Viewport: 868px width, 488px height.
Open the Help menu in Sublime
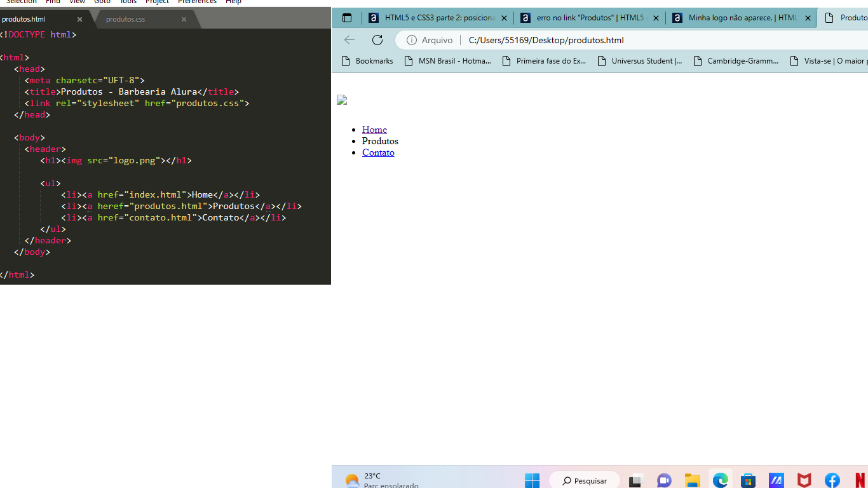(233, 2)
